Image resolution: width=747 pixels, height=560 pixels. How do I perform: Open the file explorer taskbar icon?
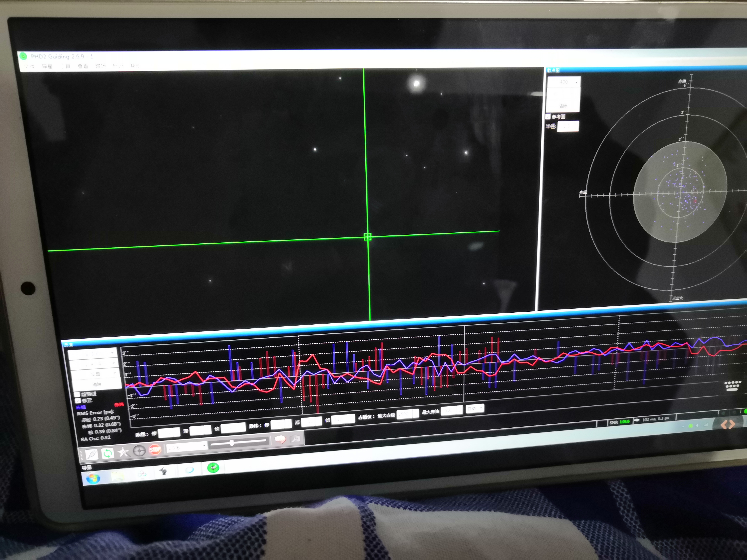[x=118, y=477]
